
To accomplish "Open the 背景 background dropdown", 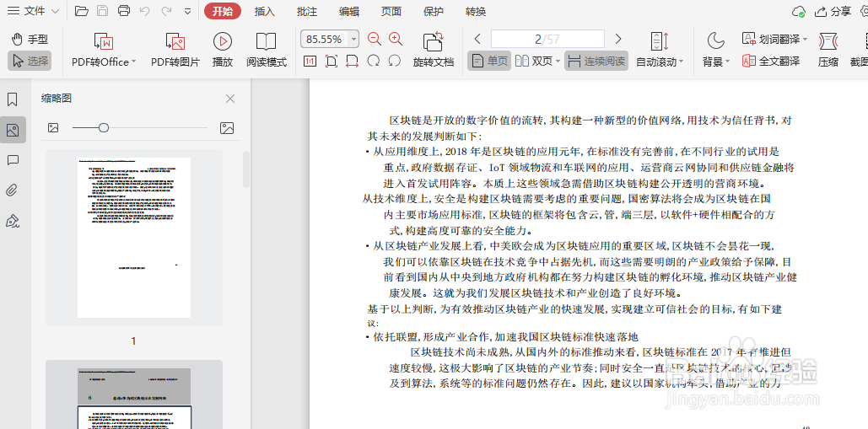I will click(x=716, y=50).
